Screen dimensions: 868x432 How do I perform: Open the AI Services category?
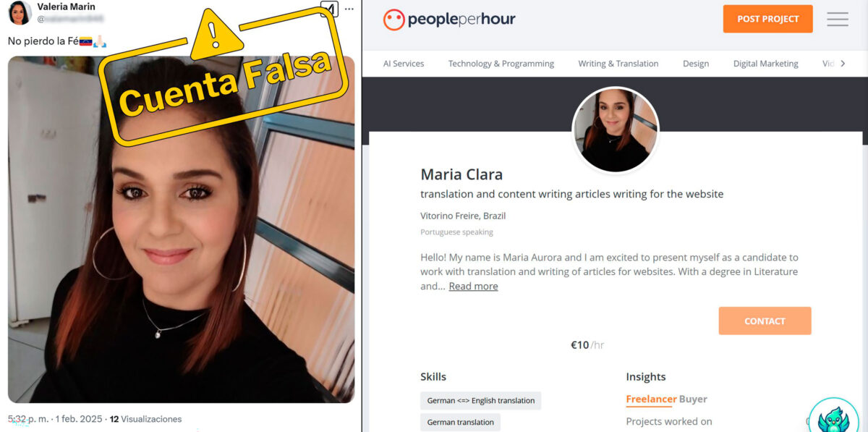pyautogui.click(x=404, y=64)
